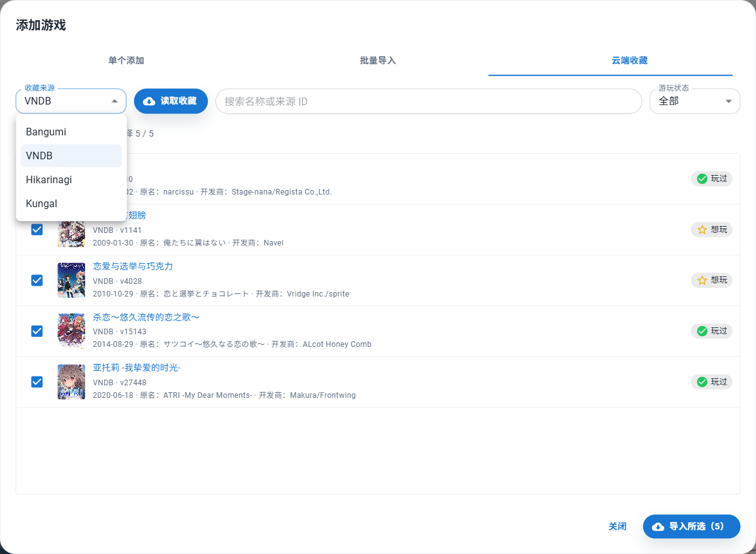756x554 pixels.
Task: Click the 添加游戏 dialog title
Action: coord(41,25)
